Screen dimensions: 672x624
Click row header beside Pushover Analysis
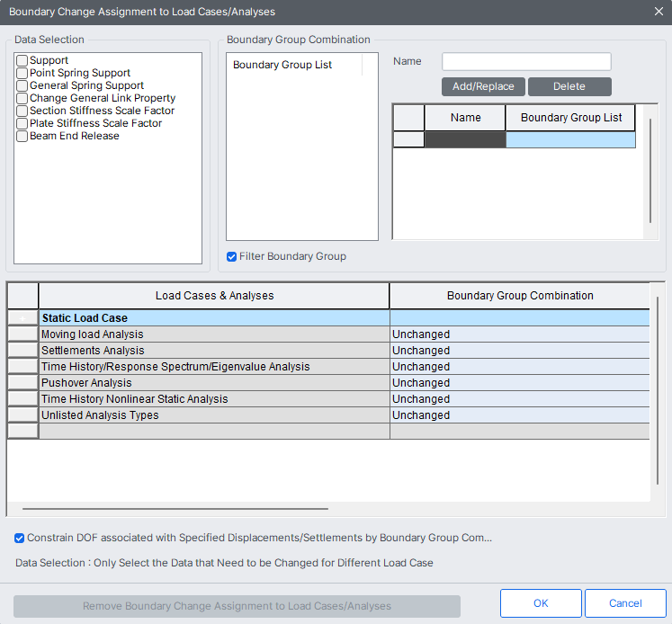click(22, 383)
